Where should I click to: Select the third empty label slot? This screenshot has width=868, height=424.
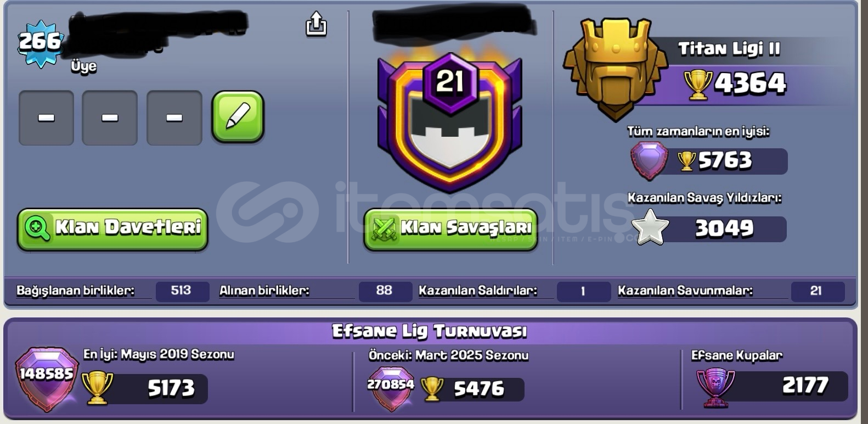174,118
